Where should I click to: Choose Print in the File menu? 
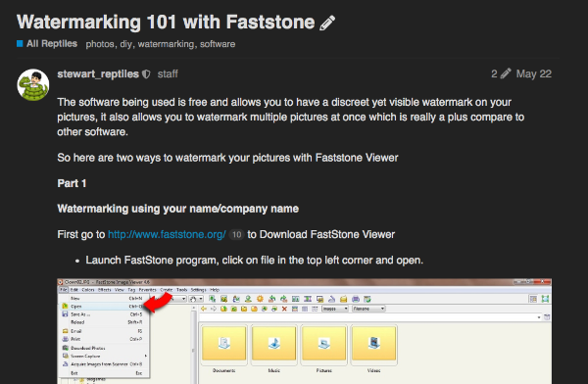click(105, 339)
